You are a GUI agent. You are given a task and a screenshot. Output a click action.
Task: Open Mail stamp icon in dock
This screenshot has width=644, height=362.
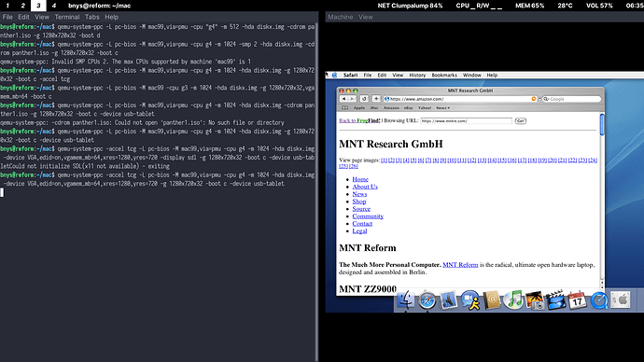449,300
